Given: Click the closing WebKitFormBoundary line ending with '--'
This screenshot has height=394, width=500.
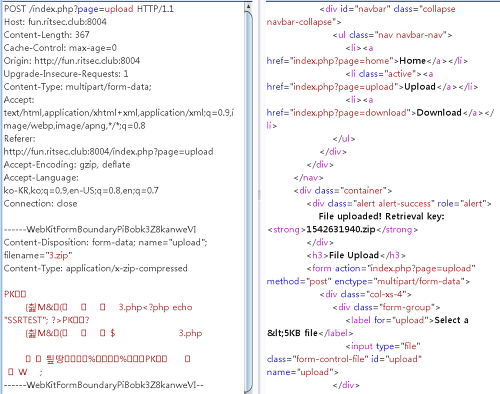Looking at the screenshot, I should [x=104, y=385].
